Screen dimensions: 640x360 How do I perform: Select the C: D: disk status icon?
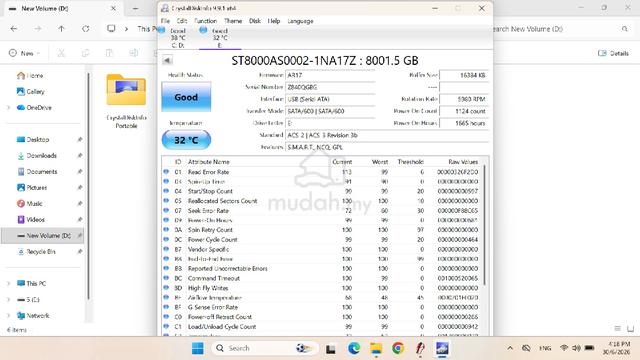[x=161, y=30]
